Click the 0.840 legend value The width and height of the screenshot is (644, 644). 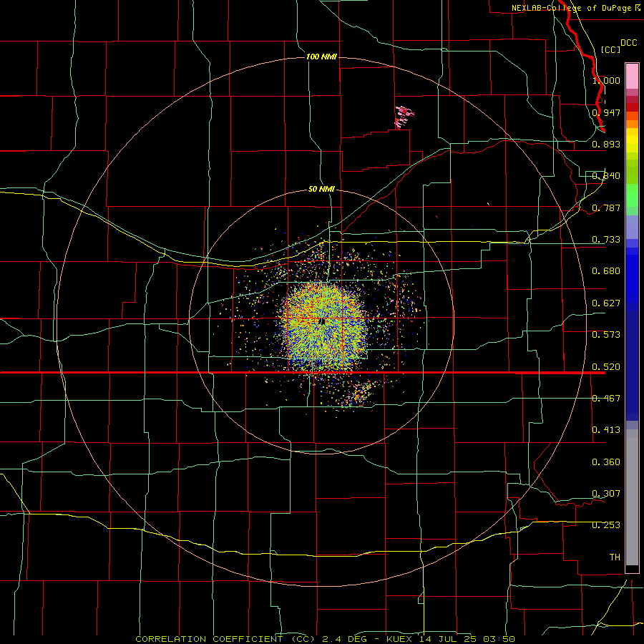[x=606, y=176]
